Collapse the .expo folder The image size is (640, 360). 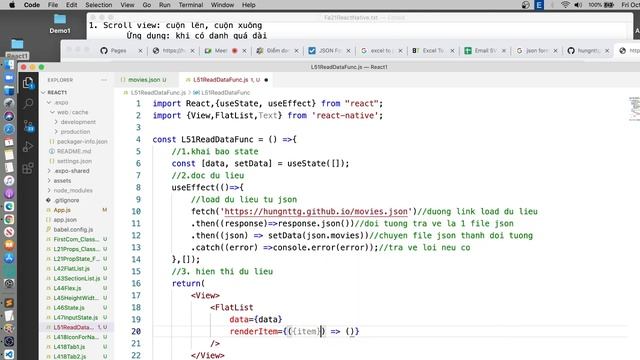pyautogui.click(x=49, y=102)
